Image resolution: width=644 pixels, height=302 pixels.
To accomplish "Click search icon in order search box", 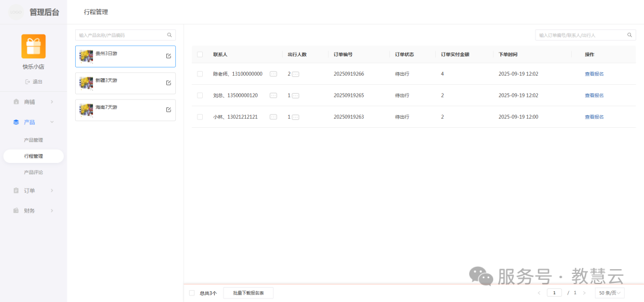I will [630, 35].
